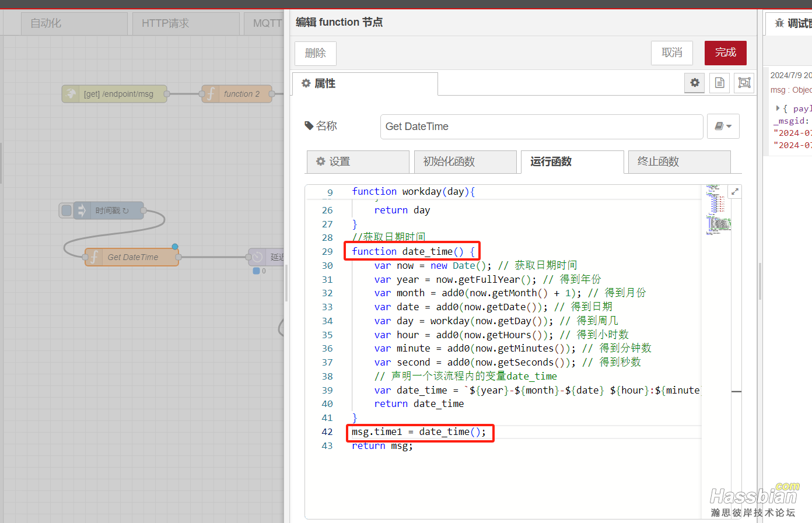Viewport: 812px width, 523px height.
Task: Click the code minimap on the editor
Action: [718, 210]
